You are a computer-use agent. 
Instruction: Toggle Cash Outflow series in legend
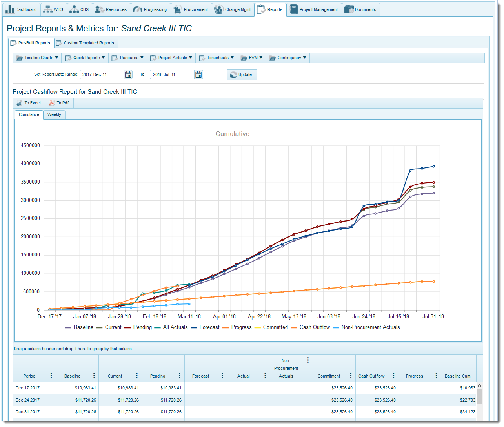point(310,327)
